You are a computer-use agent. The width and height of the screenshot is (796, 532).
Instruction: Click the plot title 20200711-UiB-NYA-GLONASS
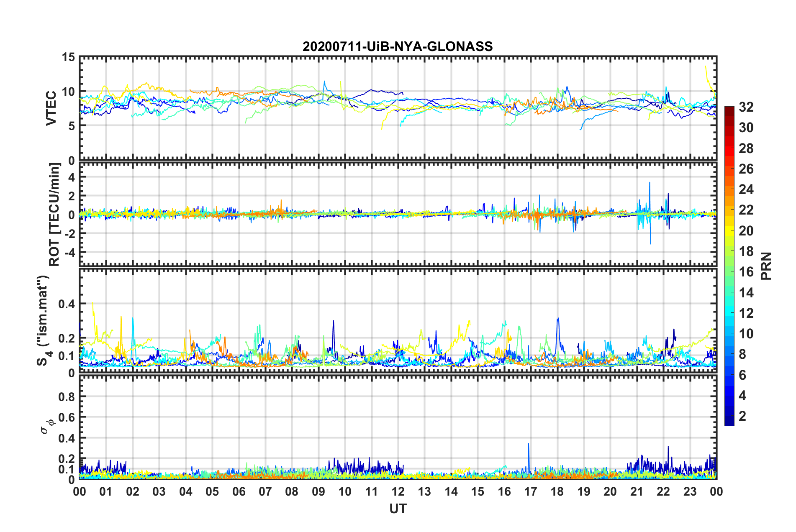[398, 46]
